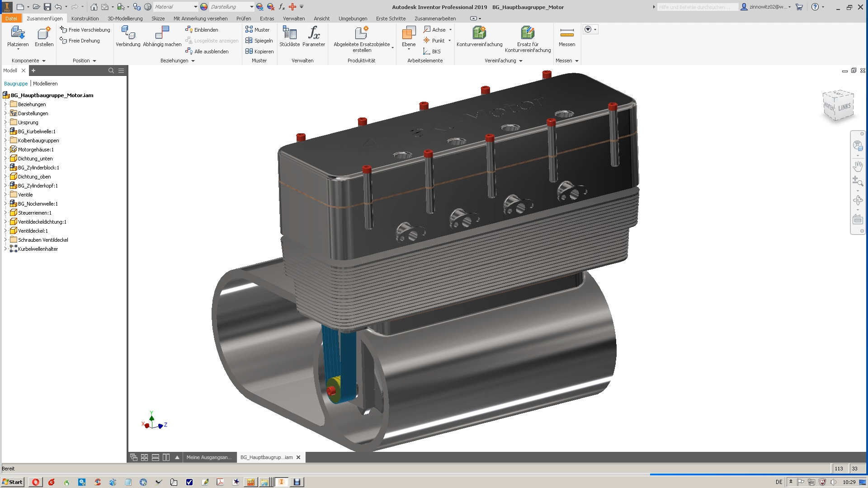Click the Konturvereinfachung icon
This screenshot has width=868, height=488.
pyautogui.click(x=479, y=33)
